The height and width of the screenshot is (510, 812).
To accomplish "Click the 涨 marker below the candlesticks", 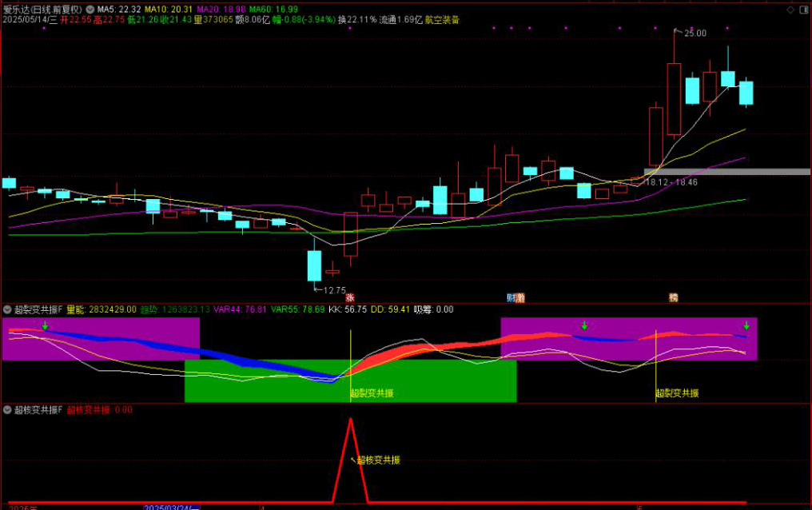I will (350, 297).
